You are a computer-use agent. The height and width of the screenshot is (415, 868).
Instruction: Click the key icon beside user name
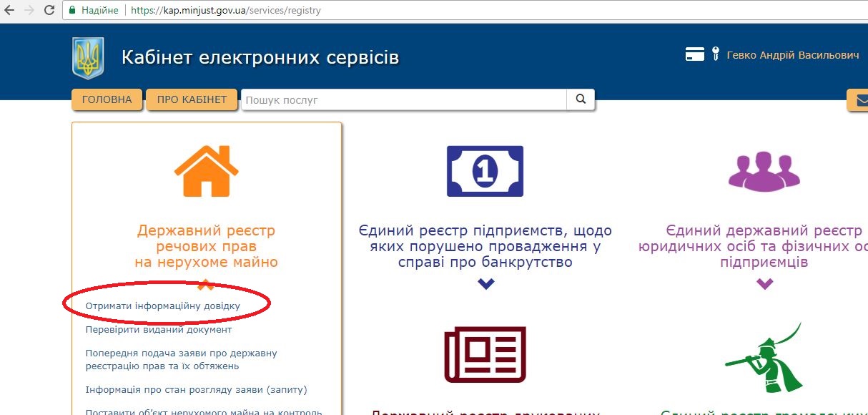[x=715, y=55]
